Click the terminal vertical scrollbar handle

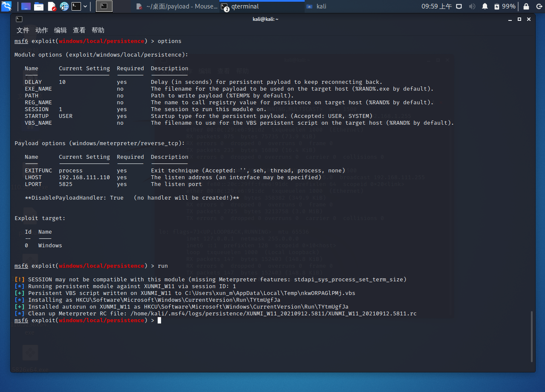531,336
